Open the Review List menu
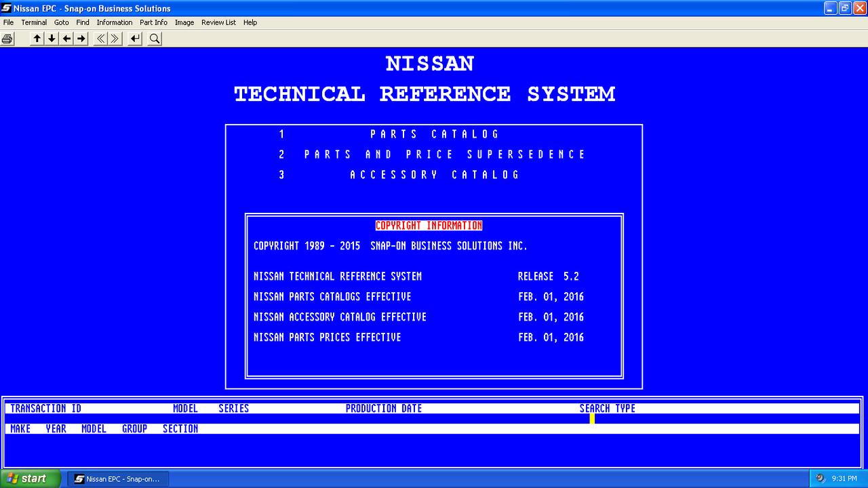 [218, 22]
